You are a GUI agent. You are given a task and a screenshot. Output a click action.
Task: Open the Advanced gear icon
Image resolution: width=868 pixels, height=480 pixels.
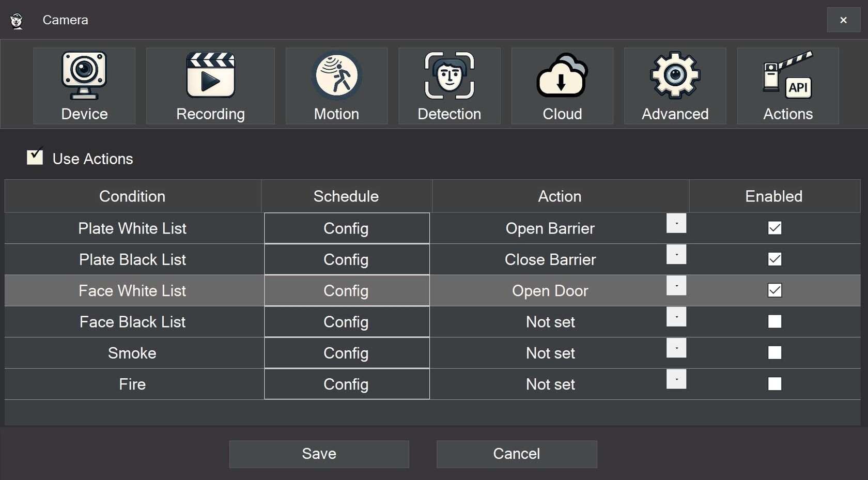point(675,76)
